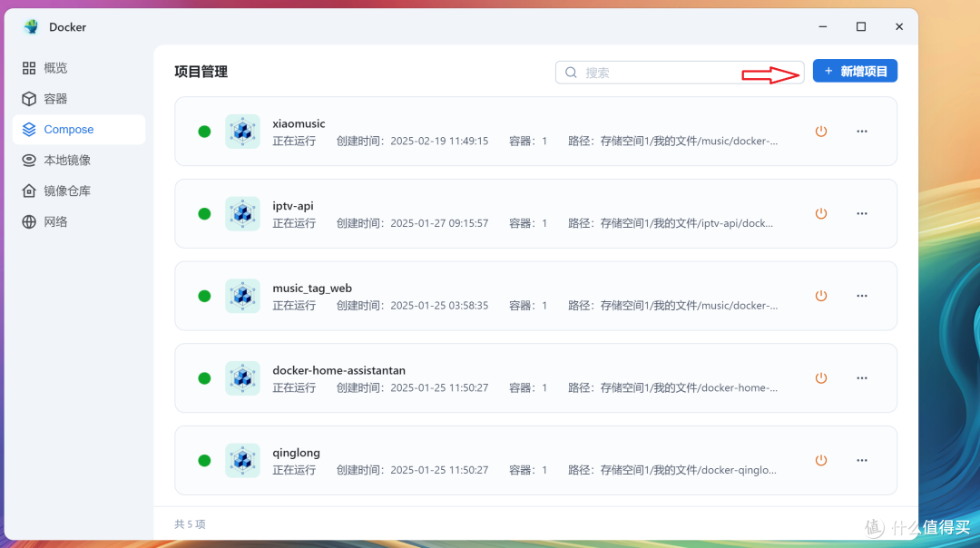Open more options for music_tag_web
The height and width of the screenshot is (548, 980).
click(x=861, y=295)
